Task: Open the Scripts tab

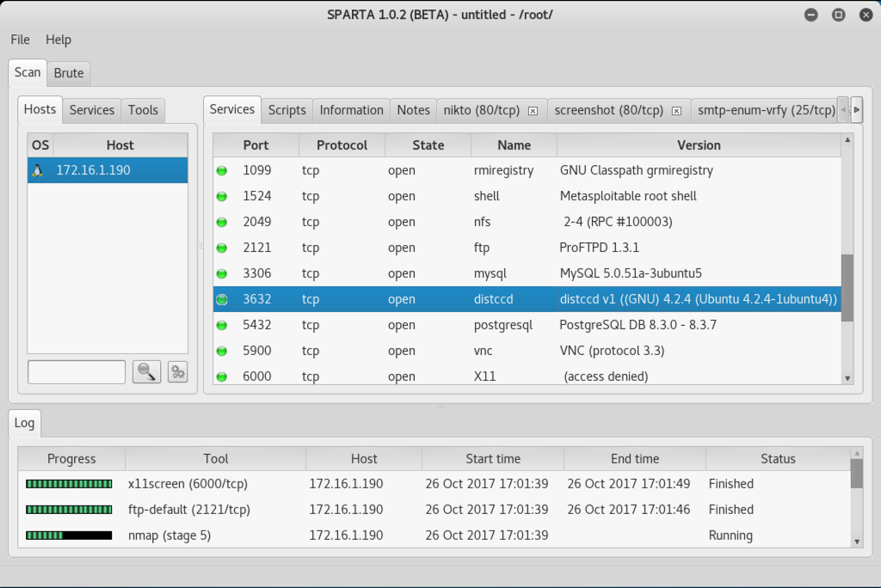Action: (x=286, y=110)
